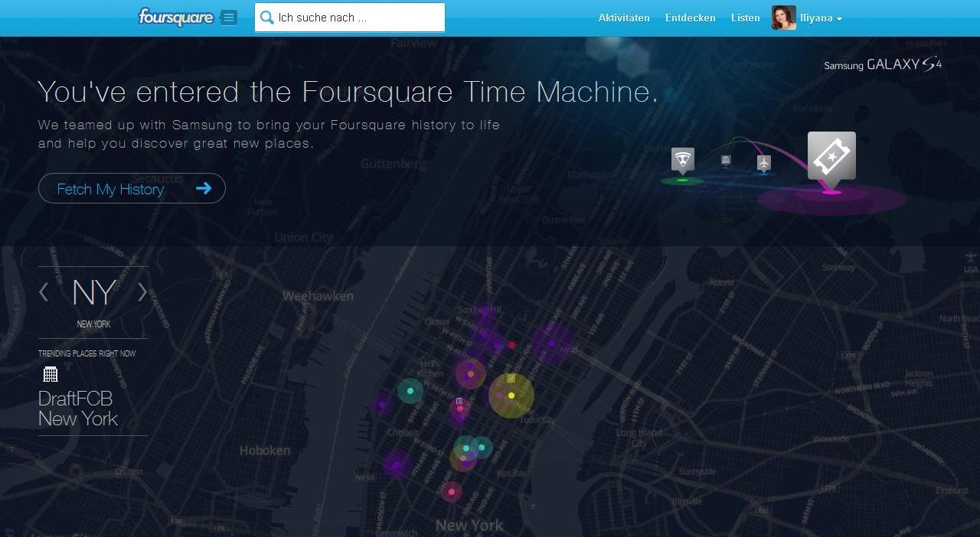Click the NY city abbreviation
Image resolution: width=980 pixels, height=537 pixels.
coord(94,293)
